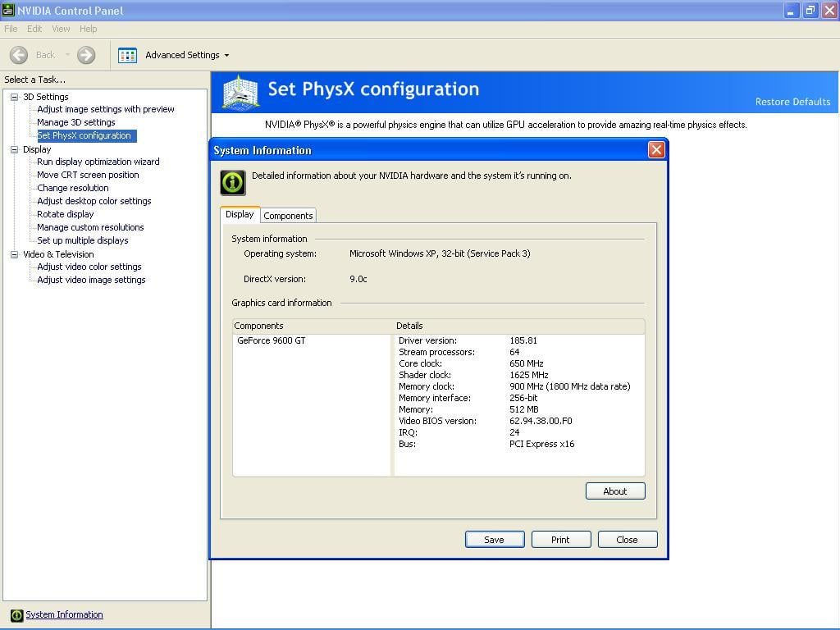Click the Print button
Image resolution: width=840 pixels, height=630 pixels.
pyautogui.click(x=561, y=540)
